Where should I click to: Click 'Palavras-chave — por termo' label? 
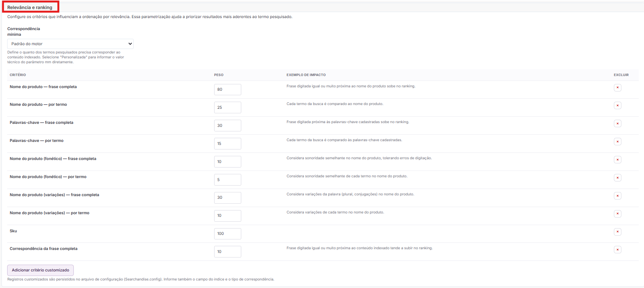click(37, 141)
